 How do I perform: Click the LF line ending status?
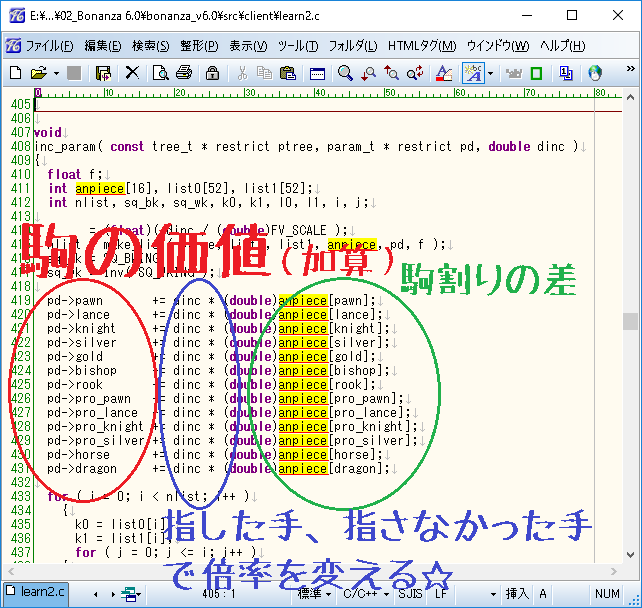click(441, 594)
